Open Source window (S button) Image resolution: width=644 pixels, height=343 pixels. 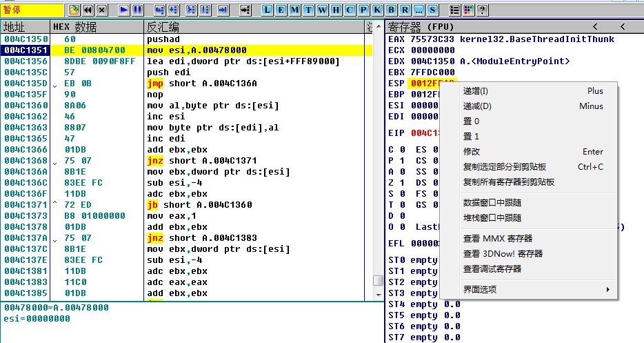coord(432,10)
